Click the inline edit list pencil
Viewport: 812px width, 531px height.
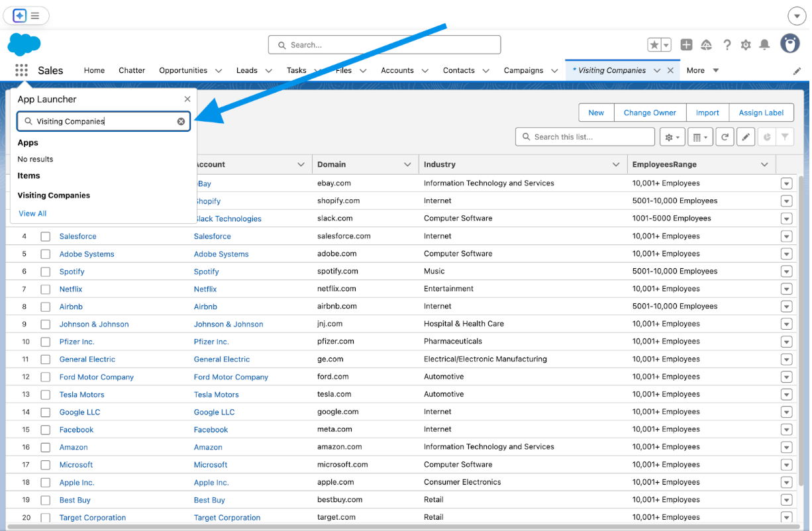(x=746, y=137)
